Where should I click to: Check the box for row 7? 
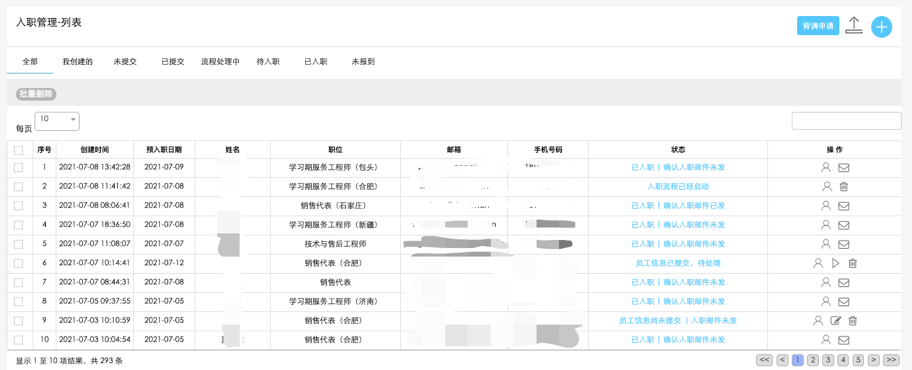tap(19, 282)
